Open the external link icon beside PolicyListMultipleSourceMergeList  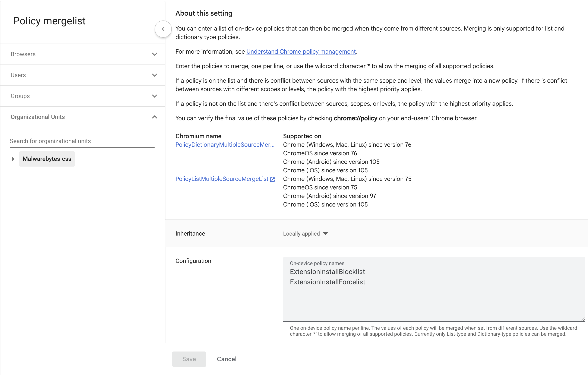click(272, 179)
